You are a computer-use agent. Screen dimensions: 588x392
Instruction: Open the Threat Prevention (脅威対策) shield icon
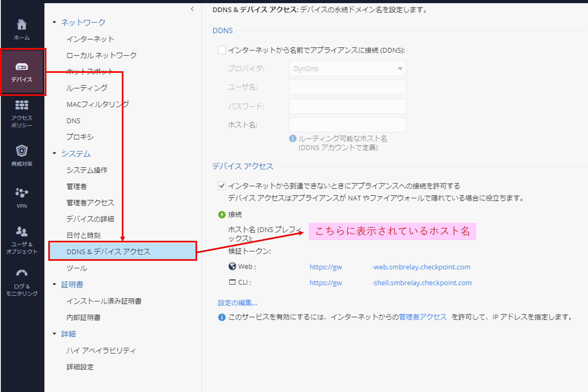click(x=22, y=151)
